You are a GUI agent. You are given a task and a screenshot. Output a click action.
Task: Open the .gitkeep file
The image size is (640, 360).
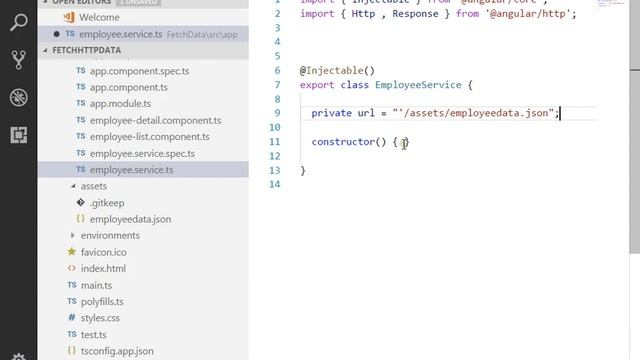107,203
